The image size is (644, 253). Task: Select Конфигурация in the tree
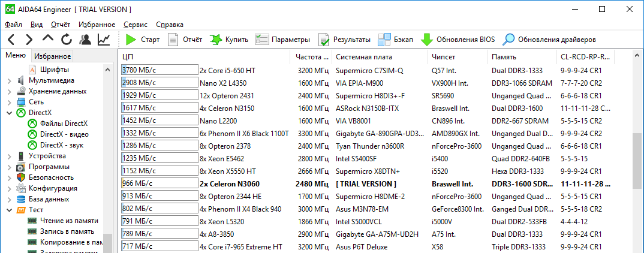pos(53,188)
